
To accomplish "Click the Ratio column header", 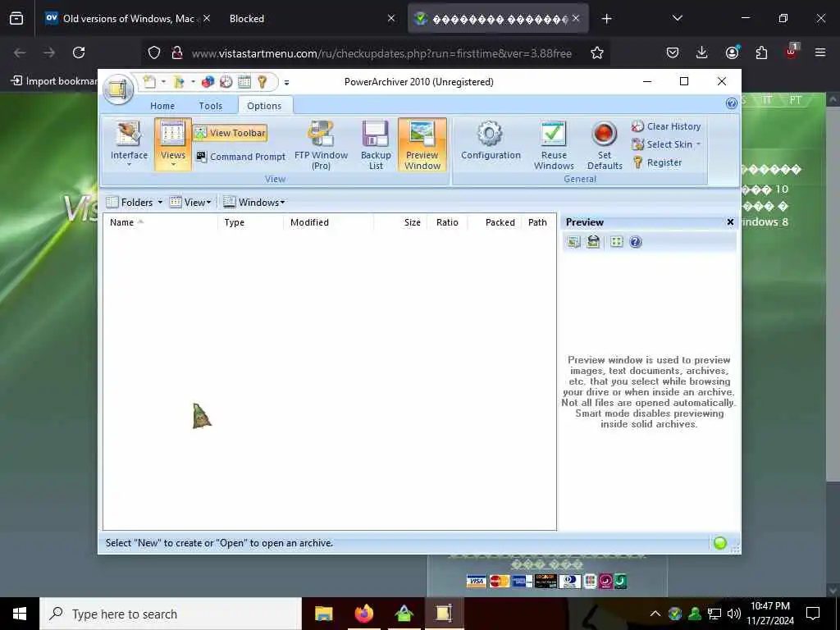I will (447, 222).
